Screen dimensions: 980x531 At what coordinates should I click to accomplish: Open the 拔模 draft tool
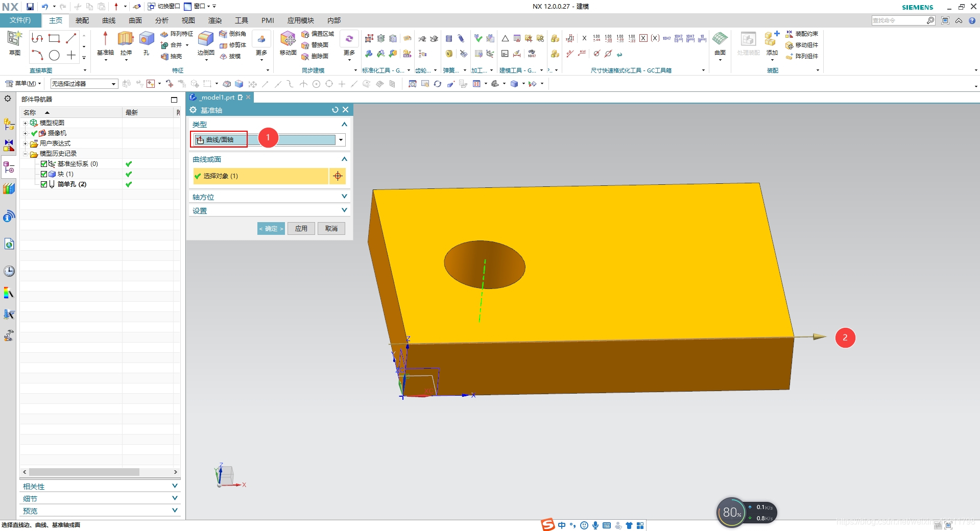(230, 56)
